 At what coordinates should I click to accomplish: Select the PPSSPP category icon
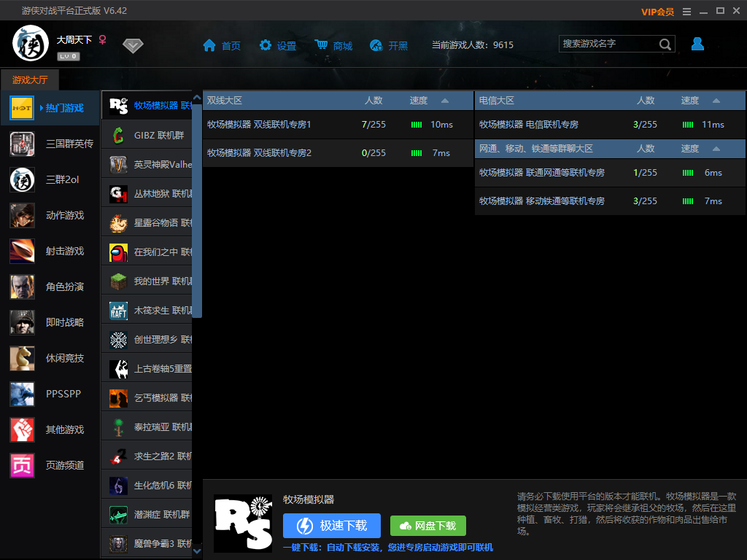point(22,394)
